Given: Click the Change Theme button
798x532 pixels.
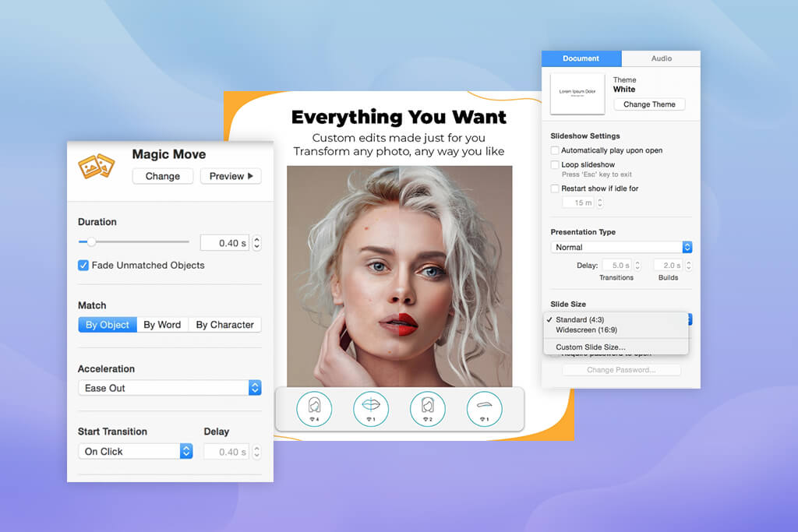Looking at the screenshot, I should pyautogui.click(x=649, y=104).
